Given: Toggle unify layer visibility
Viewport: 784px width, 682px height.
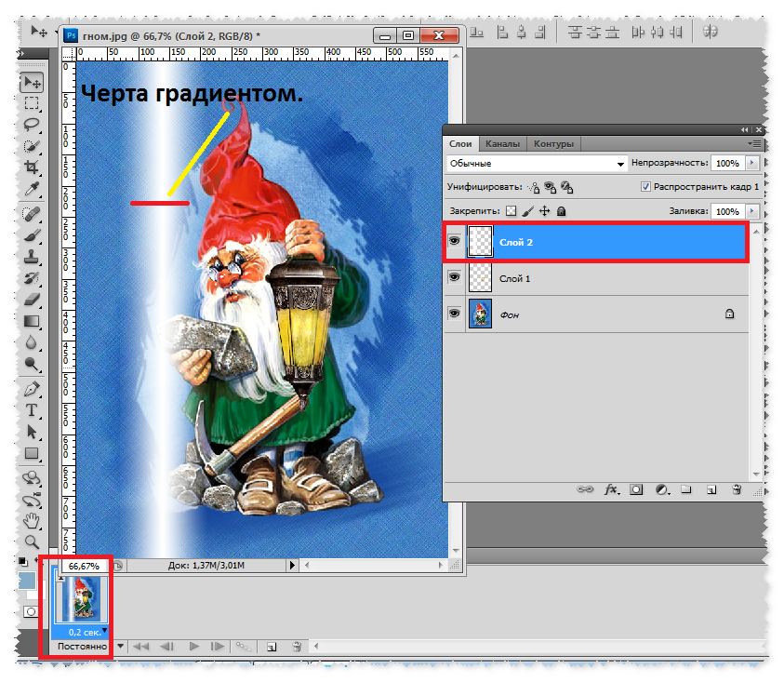Looking at the screenshot, I should (x=550, y=187).
